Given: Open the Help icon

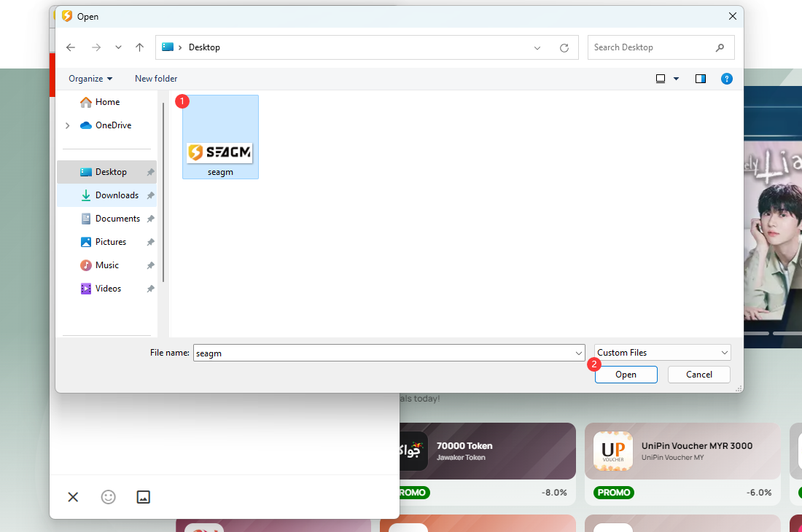Looking at the screenshot, I should coord(726,79).
